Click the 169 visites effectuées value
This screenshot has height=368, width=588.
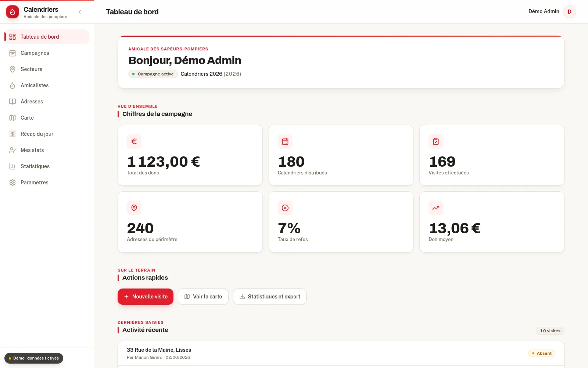click(x=442, y=162)
